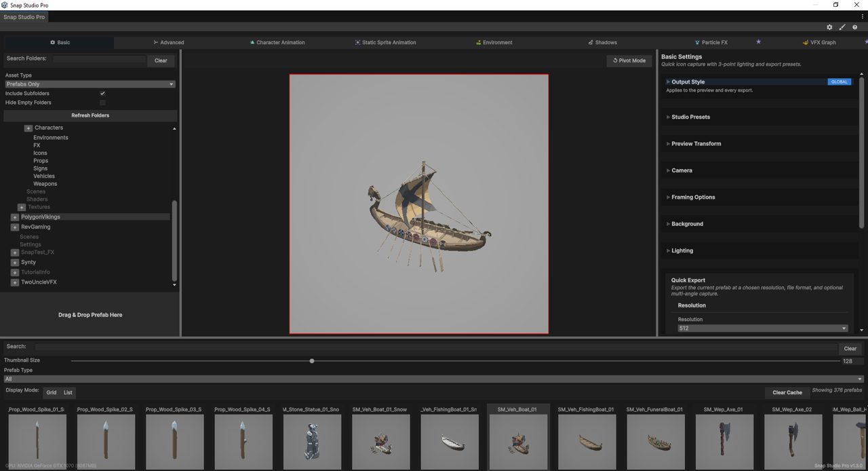This screenshot has width=868, height=471.
Task: Switch to the Shadows tab
Action: click(602, 42)
